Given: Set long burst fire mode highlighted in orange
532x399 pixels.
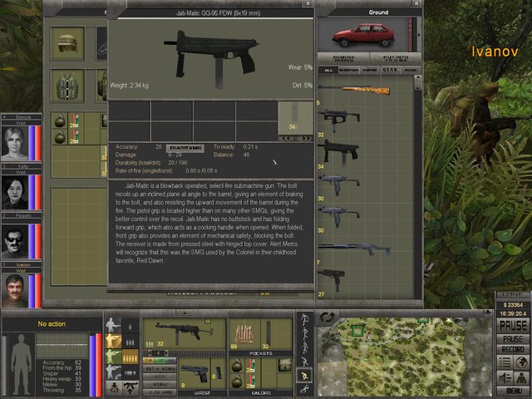Looking at the screenshot, I should pos(131,357).
